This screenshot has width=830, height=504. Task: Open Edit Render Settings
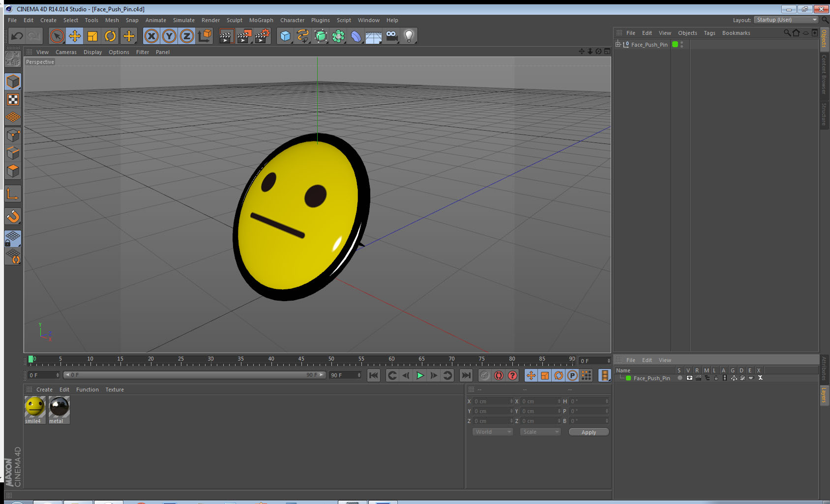coord(263,36)
